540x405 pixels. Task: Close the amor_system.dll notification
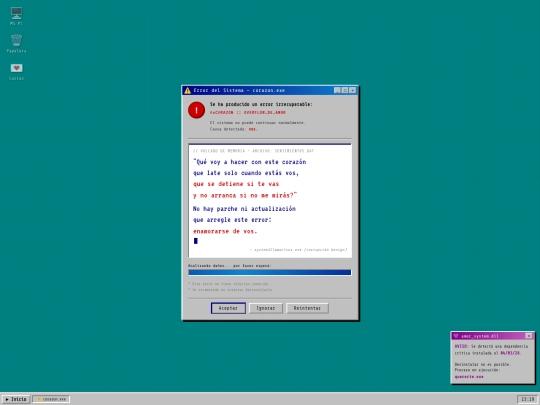[x=529, y=336]
